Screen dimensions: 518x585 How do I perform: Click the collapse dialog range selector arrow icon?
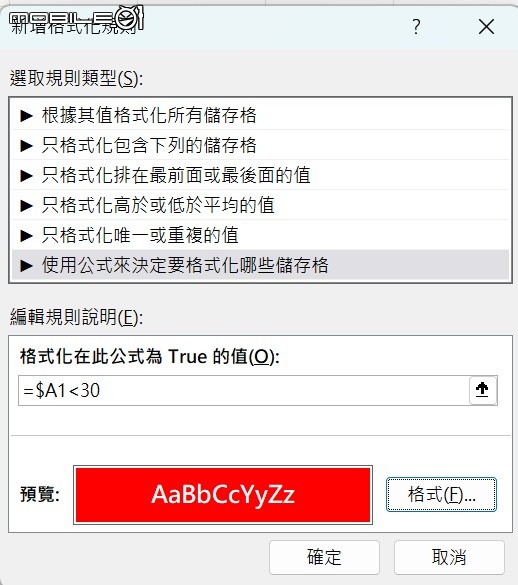coord(483,390)
